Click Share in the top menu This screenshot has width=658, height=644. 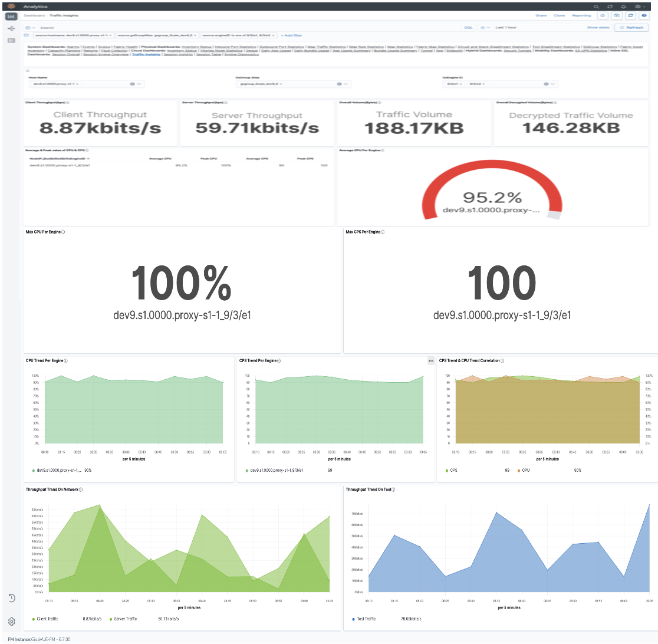(541, 15)
